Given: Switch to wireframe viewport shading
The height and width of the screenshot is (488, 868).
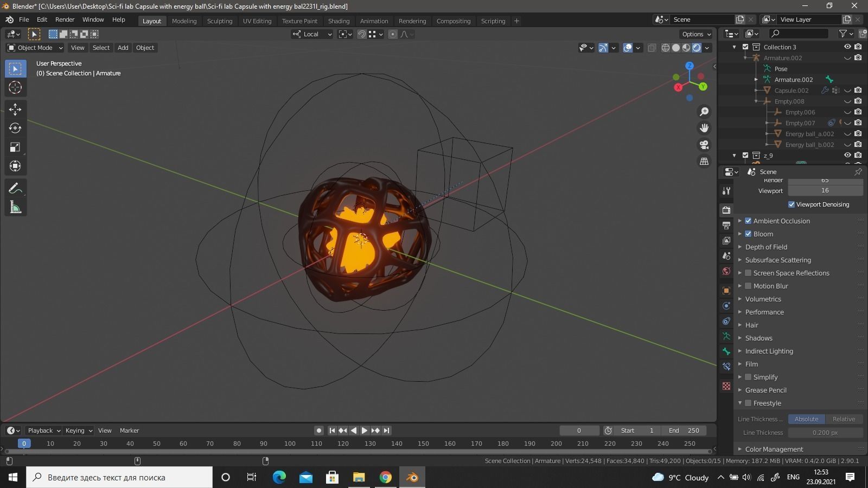Looking at the screenshot, I should [x=666, y=48].
